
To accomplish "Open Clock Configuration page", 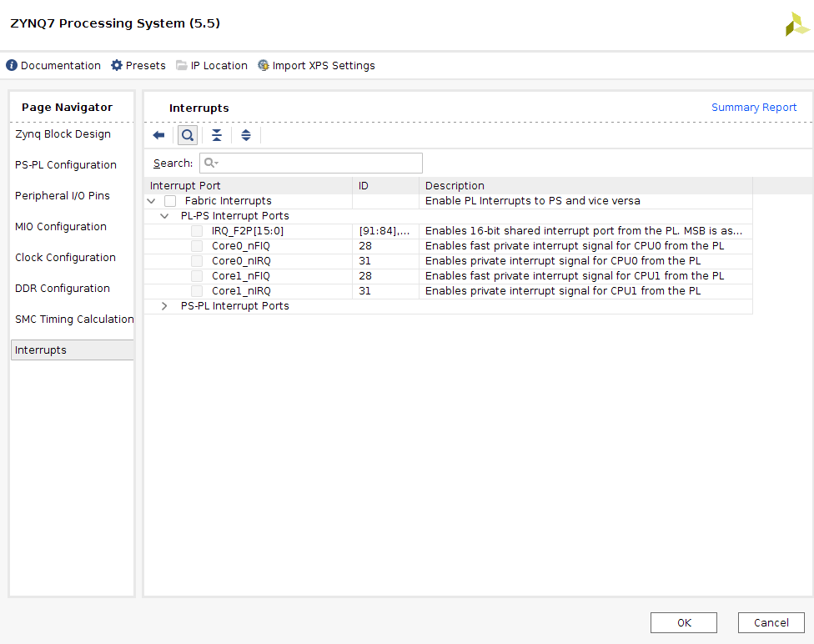I will pyautogui.click(x=65, y=258).
